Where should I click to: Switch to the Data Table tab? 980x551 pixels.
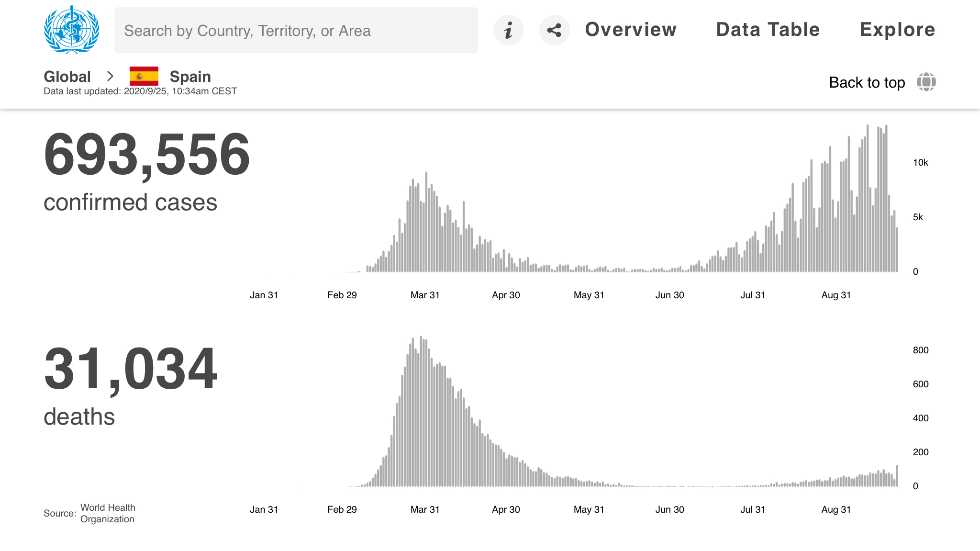[x=768, y=30]
